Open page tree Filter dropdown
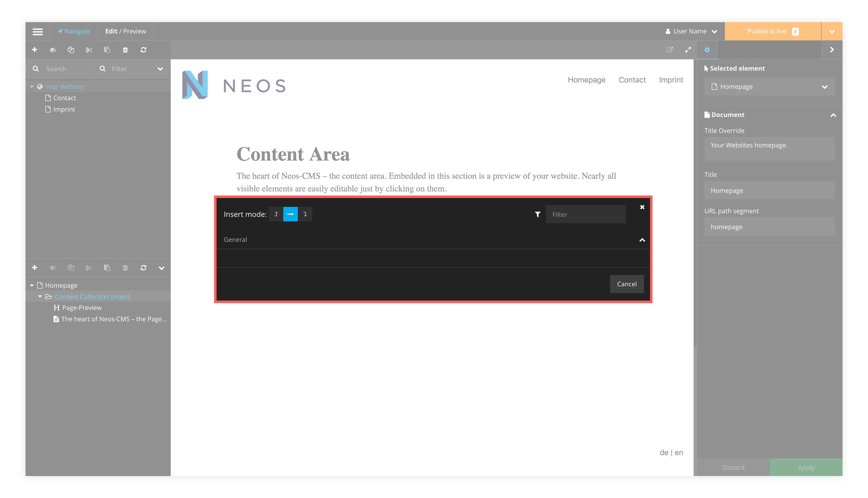868x498 pixels. pyautogui.click(x=131, y=69)
